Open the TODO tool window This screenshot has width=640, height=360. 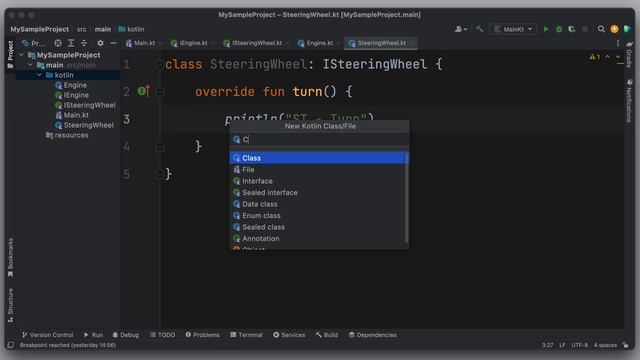[162, 335]
